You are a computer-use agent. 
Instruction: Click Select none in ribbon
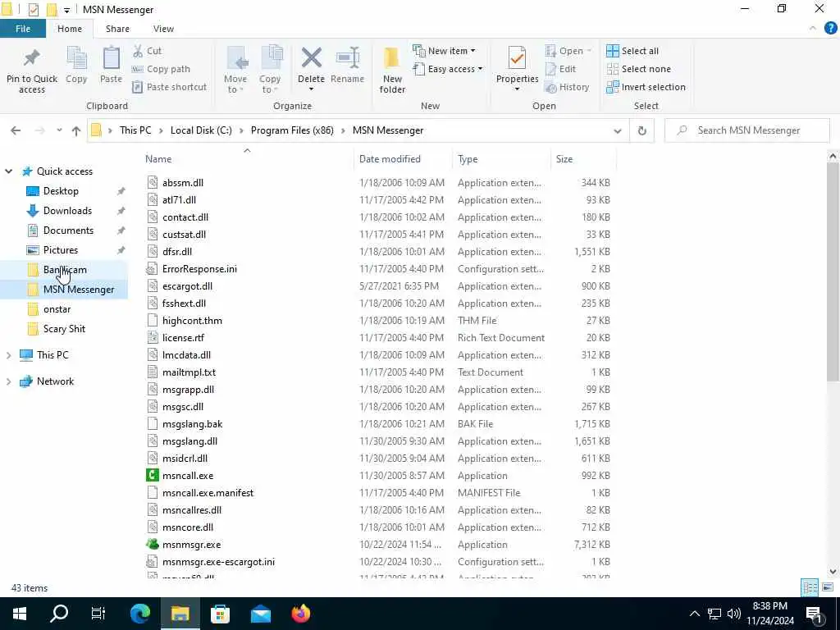click(638, 69)
